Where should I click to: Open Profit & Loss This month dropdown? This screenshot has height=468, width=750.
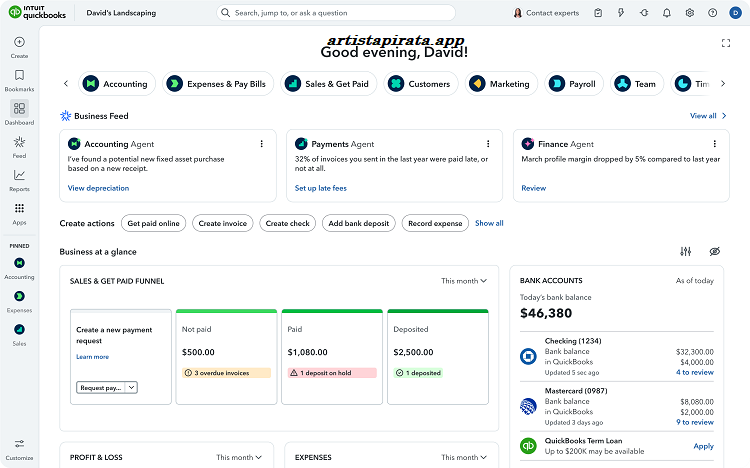click(x=239, y=457)
